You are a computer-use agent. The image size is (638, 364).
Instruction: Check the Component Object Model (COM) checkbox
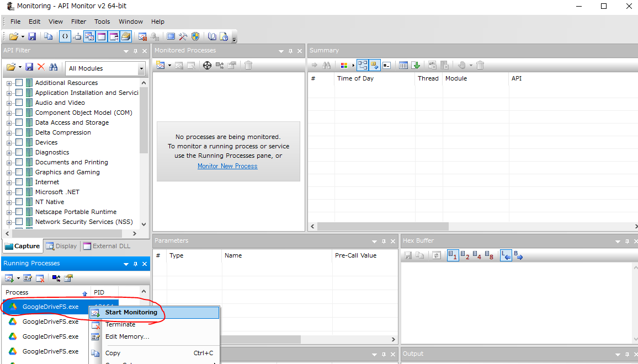pos(19,113)
